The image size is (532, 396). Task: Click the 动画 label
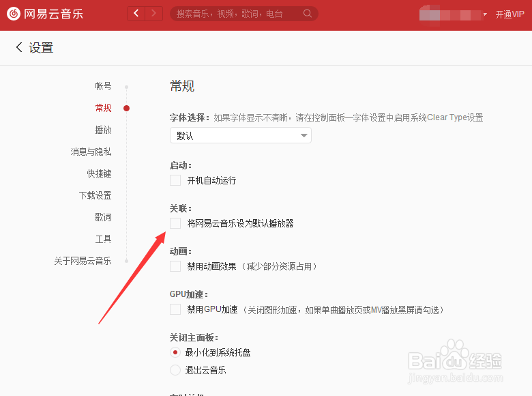click(181, 251)
